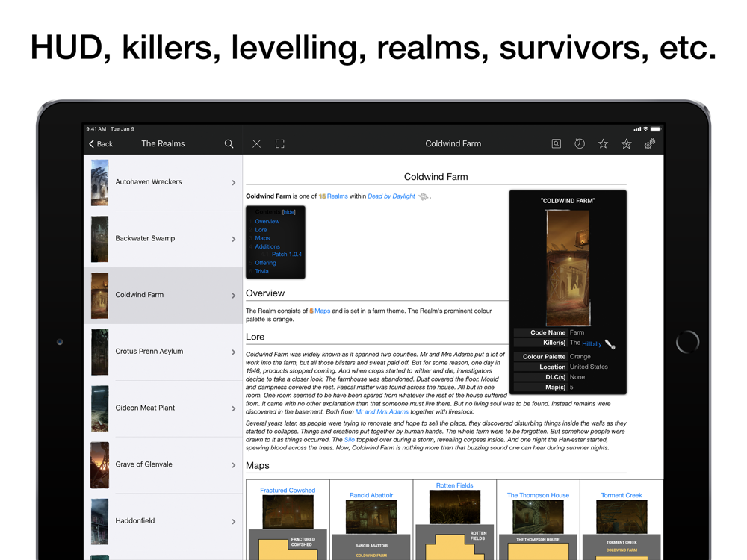
Task: Jump to Overview in contents
Action: click(x=267, y=222)
